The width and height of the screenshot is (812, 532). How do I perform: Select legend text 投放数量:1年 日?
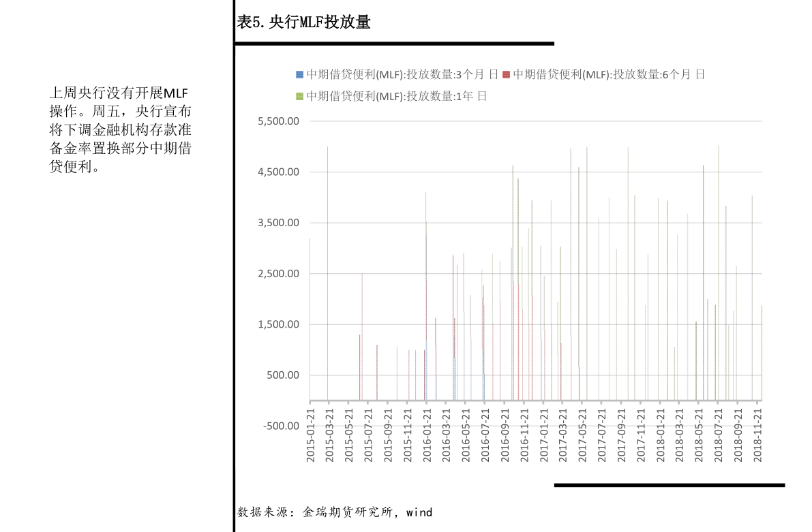(447, 96)
